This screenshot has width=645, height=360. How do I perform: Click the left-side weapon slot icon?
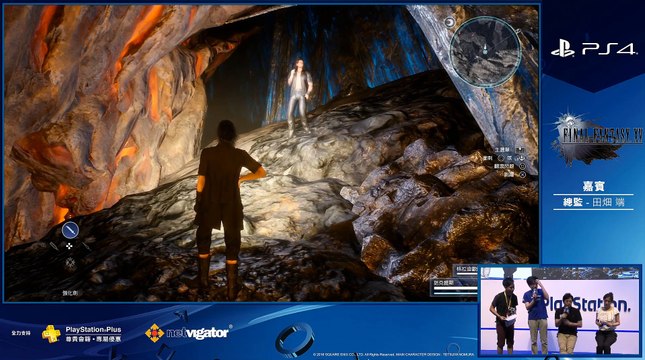tap(54, 247)
